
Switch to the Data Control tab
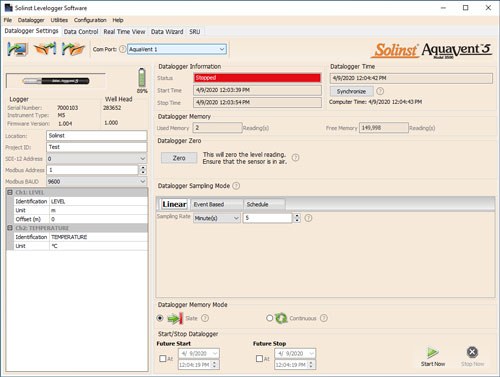tap(81, 32)
